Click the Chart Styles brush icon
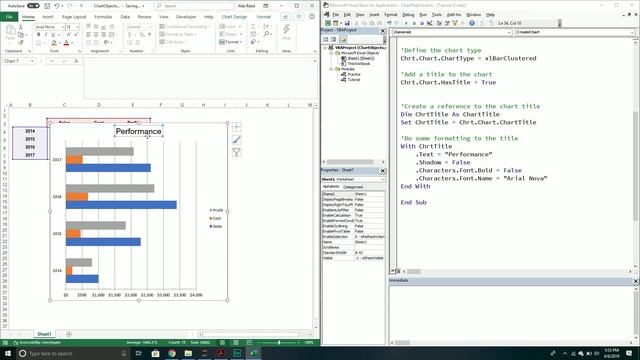 [x=236, y=140]
